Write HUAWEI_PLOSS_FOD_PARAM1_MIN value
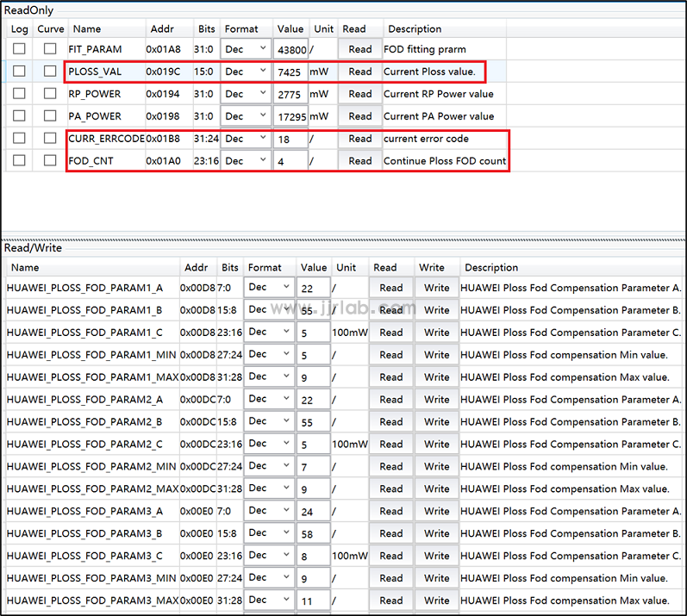 (x=436, y=355)
